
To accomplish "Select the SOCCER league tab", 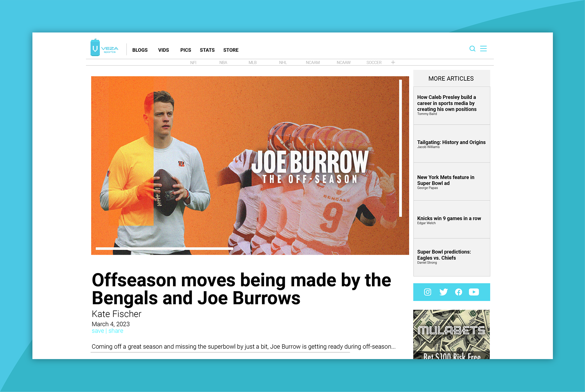I will (x=374, y=62).
